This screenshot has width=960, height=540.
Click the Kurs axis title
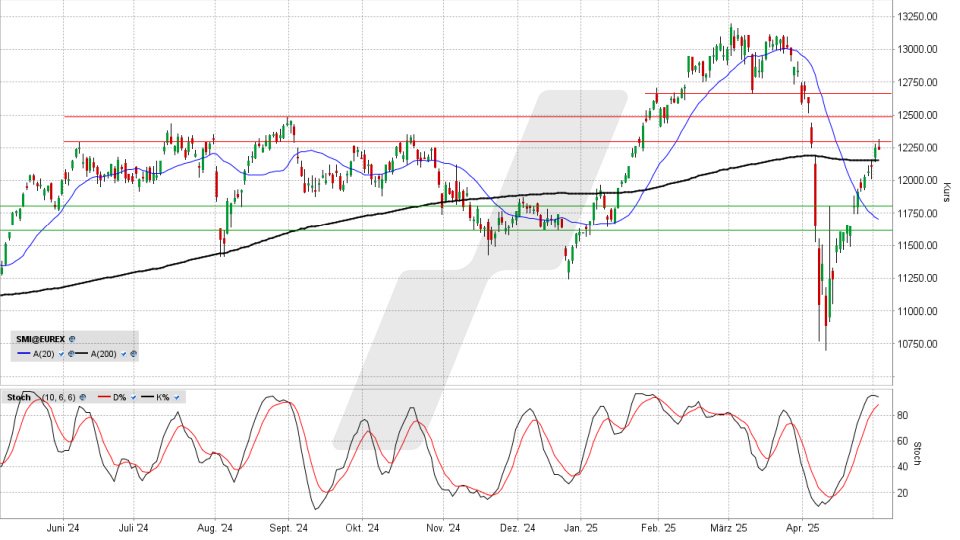[x=947, y=192]
